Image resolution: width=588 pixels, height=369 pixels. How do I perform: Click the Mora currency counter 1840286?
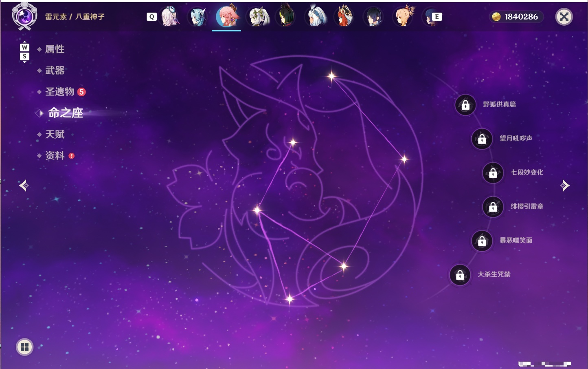click(x=516, y=17)
